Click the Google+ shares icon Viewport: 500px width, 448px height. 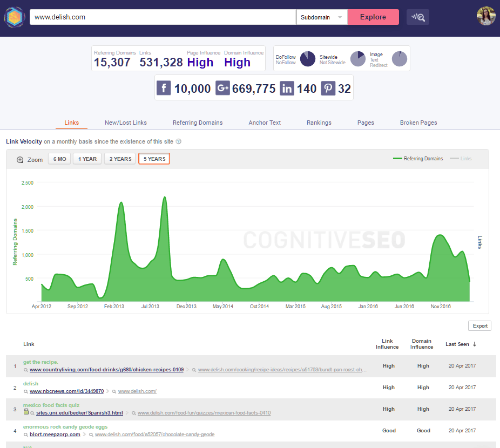coord(222,88)
